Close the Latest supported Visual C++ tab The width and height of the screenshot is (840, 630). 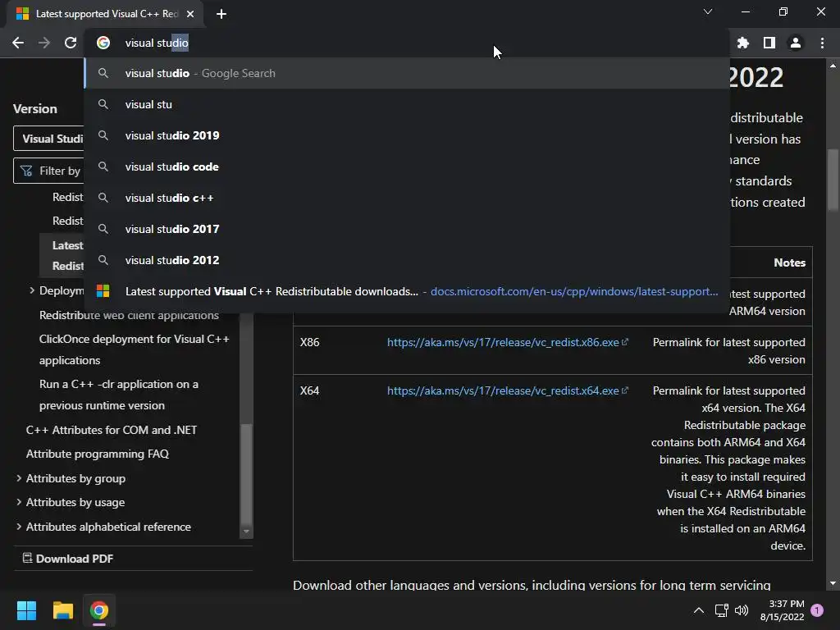click(190, 14)
